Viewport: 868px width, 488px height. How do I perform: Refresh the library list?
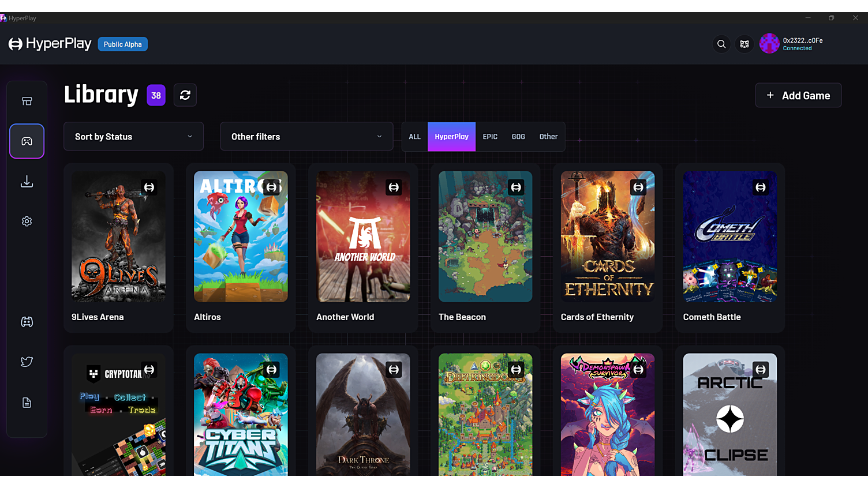(x=185, y=95)
